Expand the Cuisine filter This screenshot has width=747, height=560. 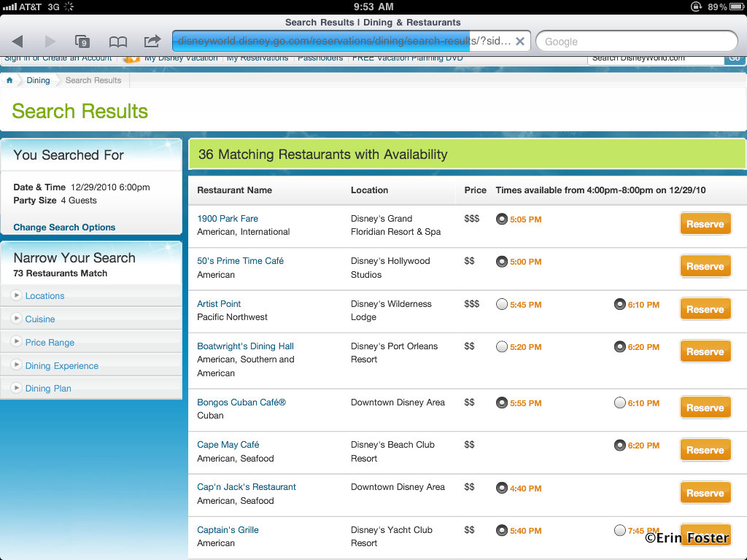40,319
